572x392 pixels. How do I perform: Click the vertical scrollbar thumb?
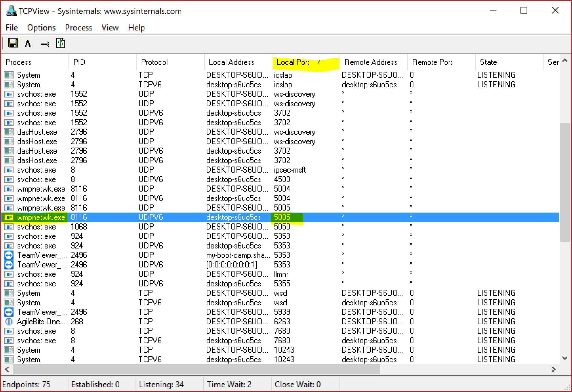pos(565,182)
